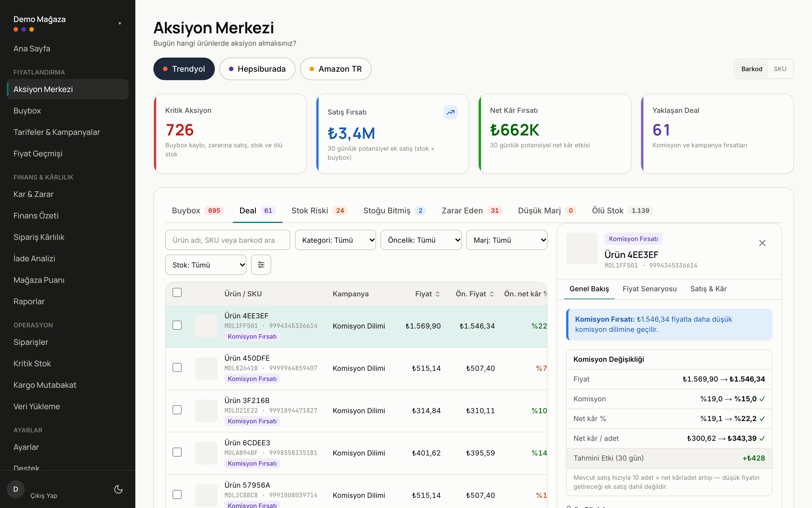Switch identifier toggle to Barkod
812x508 pixels.
tap(752, 69)
